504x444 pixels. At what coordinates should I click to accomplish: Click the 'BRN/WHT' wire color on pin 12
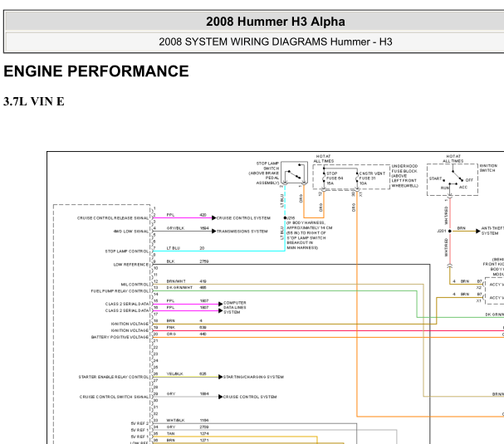click(176, 281)
